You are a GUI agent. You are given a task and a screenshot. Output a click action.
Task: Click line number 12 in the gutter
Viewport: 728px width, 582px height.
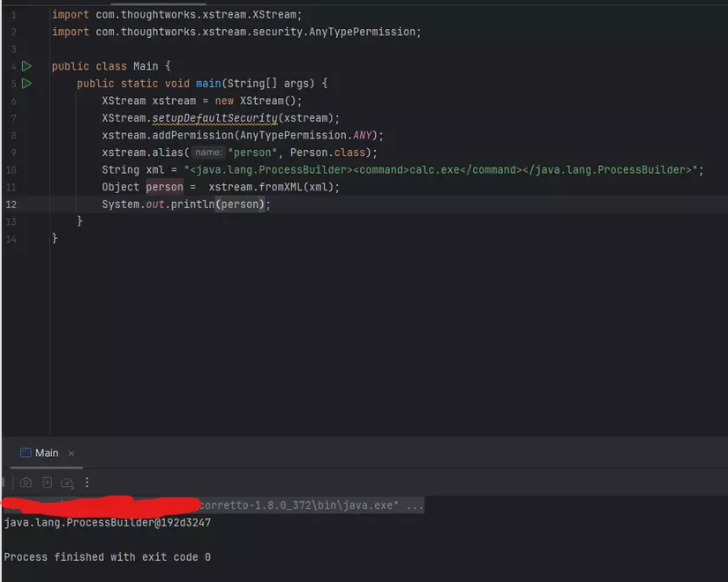click(11, 205)
